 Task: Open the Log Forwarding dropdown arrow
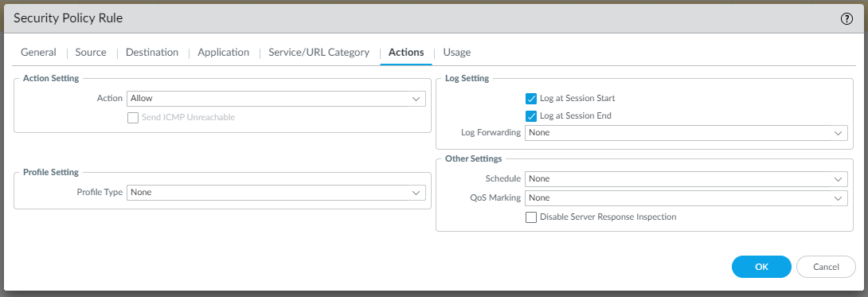click(838, 133)
